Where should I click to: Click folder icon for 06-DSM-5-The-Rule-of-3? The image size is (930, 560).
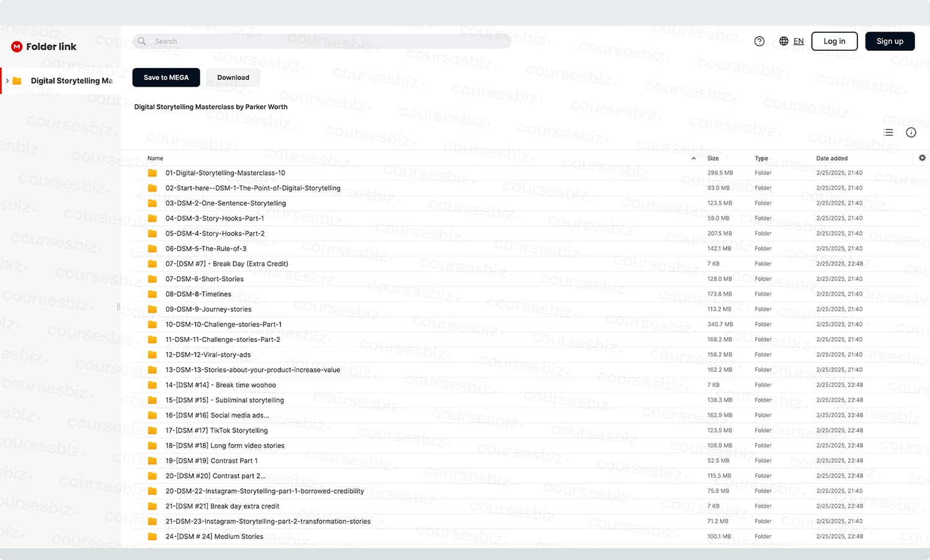point(152,248)
